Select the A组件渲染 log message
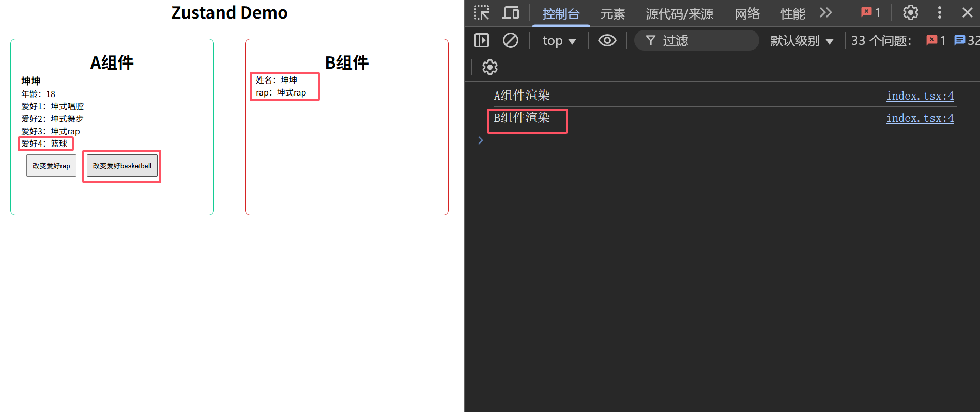This screenshot has width=980, height=412. click(x=522, y=96)
